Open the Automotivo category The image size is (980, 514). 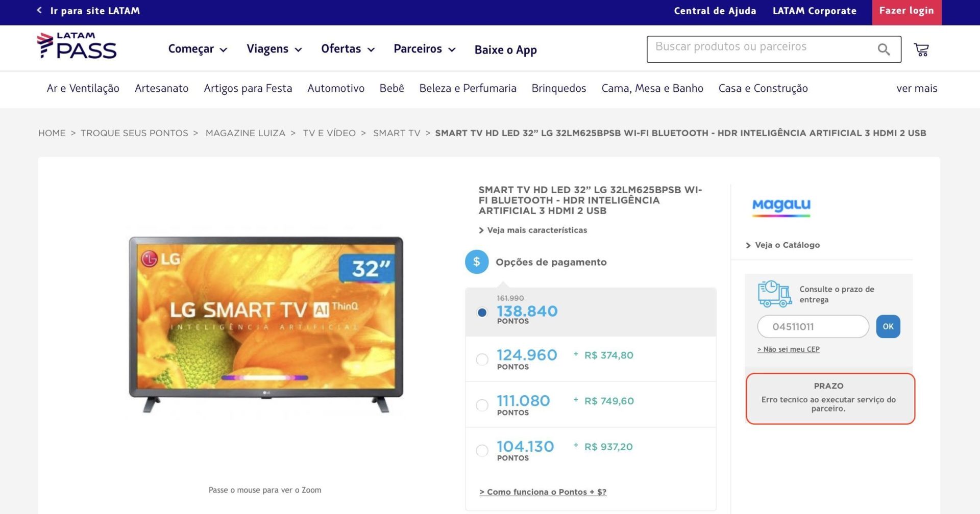point(336,88)
